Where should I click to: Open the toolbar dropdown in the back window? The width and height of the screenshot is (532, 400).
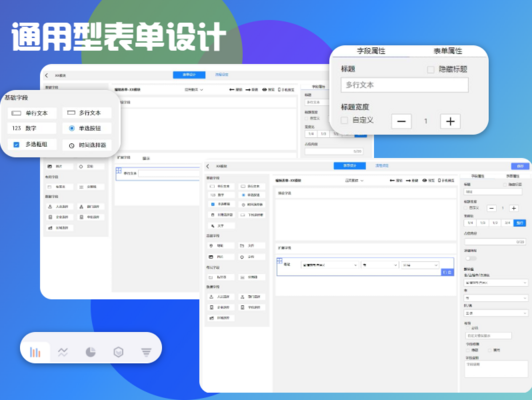click(x=194, y=90)
